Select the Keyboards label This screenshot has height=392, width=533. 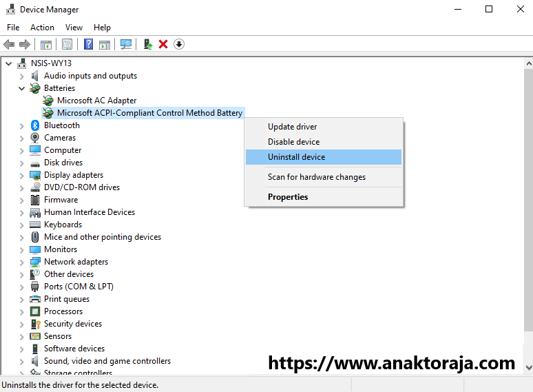click(63, 225)
